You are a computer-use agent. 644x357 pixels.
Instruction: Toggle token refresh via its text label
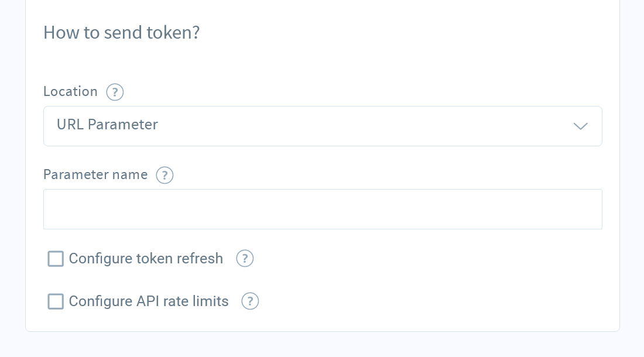146,259
